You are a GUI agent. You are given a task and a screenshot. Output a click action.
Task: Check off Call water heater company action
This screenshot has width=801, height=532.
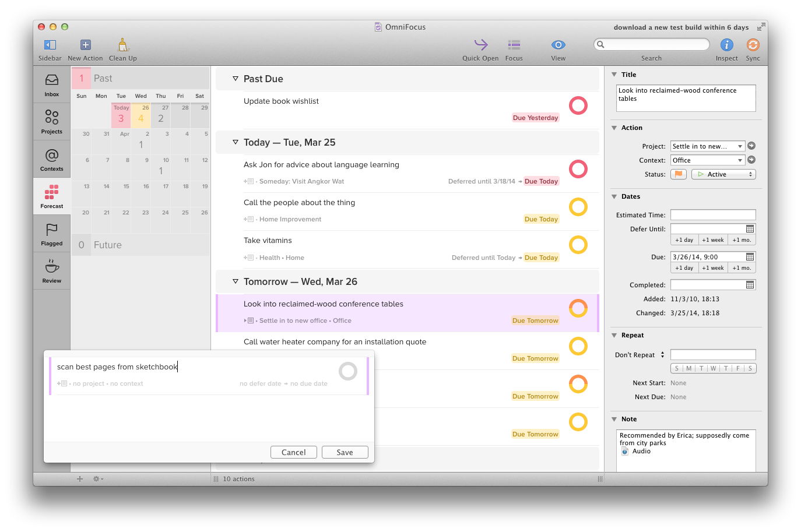[x=578, y=346]
